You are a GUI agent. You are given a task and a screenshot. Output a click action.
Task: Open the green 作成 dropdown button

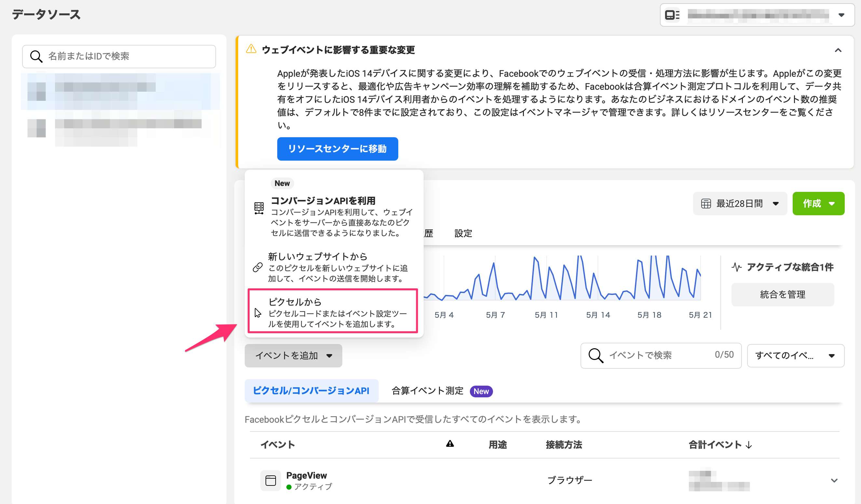(818, 204)
